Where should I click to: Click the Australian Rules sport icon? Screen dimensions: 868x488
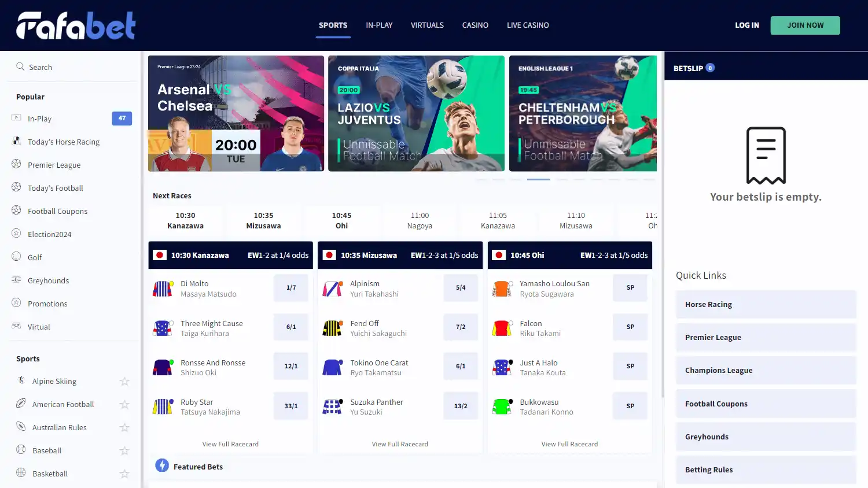click(21, 427)
